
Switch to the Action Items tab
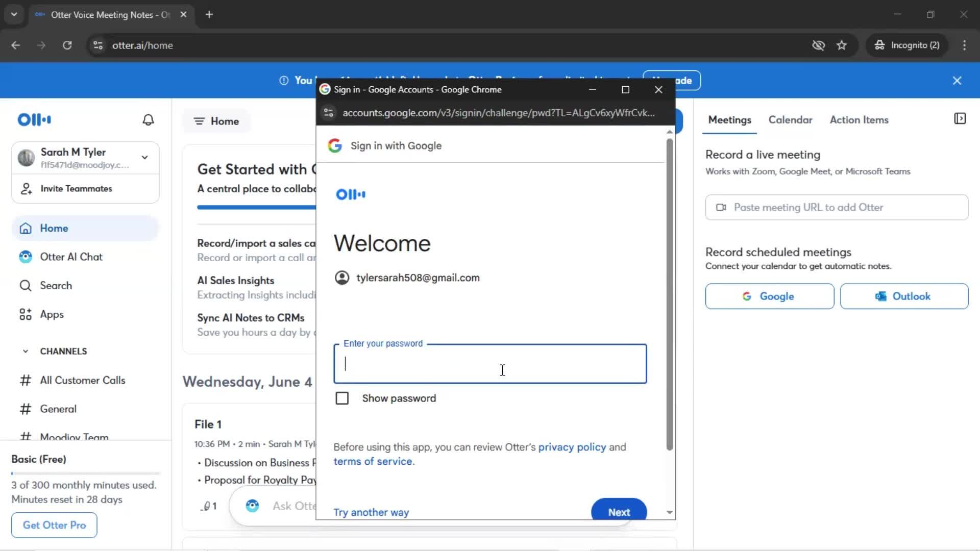coord(859,120)
